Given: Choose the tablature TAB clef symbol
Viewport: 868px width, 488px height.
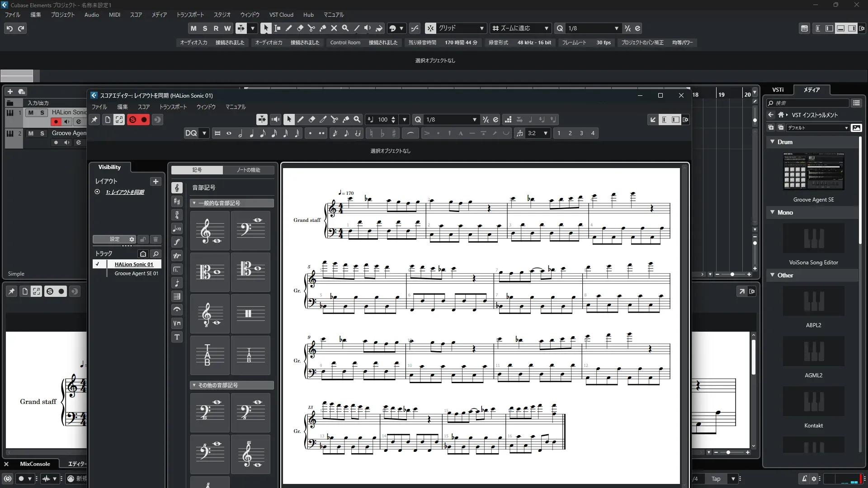Looking at the screenshot, I should click(x=210, y=355).
